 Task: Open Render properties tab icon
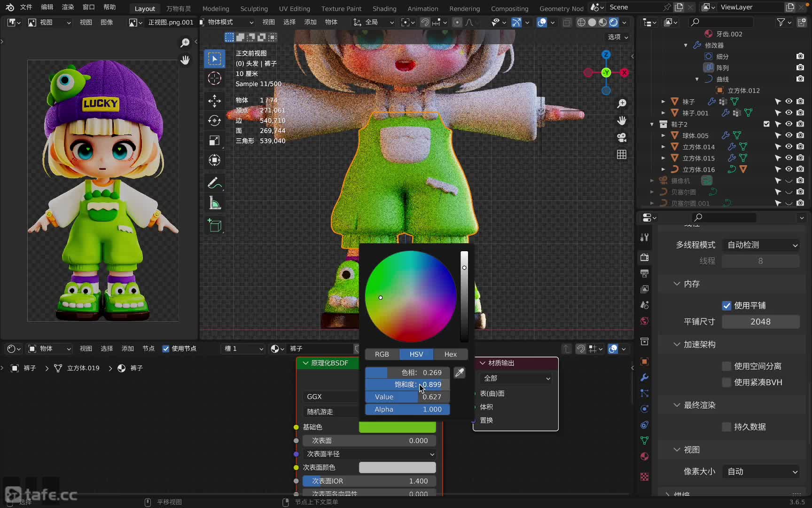click(x=645, y=257)
